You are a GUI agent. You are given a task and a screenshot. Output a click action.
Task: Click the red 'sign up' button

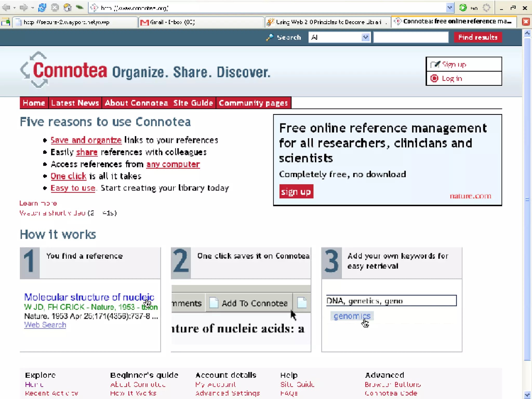click(296, 192)
